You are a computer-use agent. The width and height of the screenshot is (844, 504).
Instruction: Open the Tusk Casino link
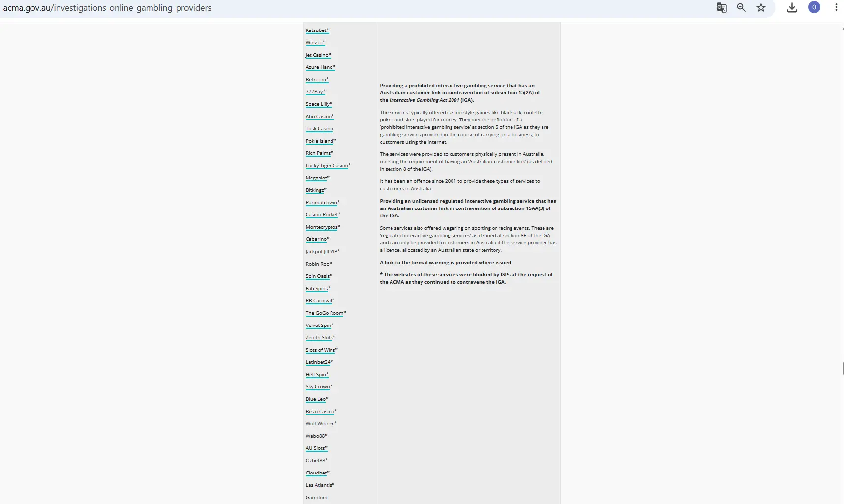tap(319, 129)
